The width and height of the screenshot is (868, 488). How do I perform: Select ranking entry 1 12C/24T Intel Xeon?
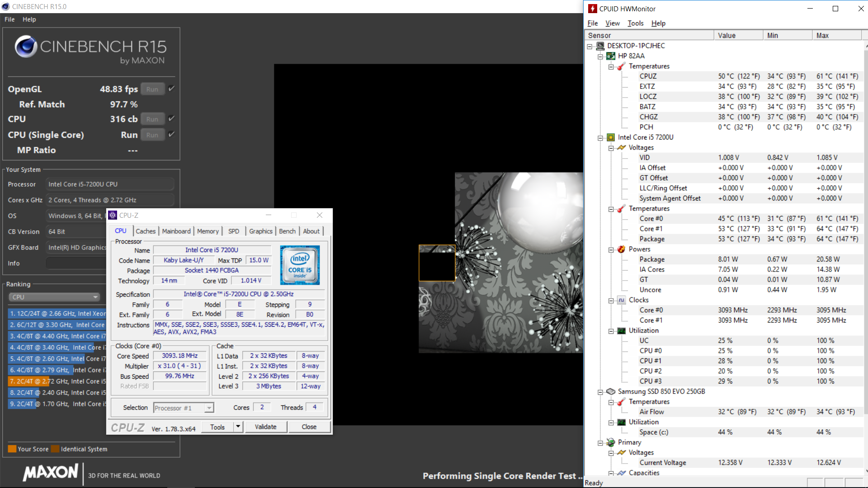pyautogui.click(x=57, y=313)
